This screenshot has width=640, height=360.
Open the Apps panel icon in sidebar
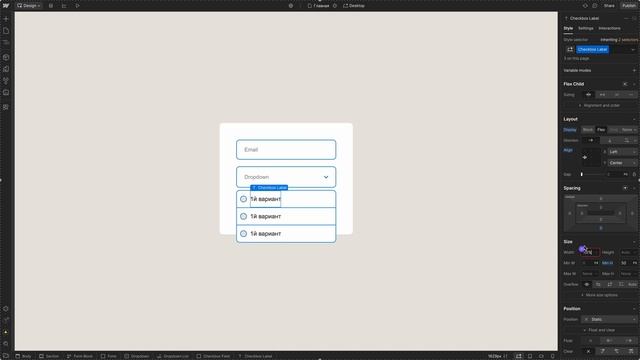6,107
